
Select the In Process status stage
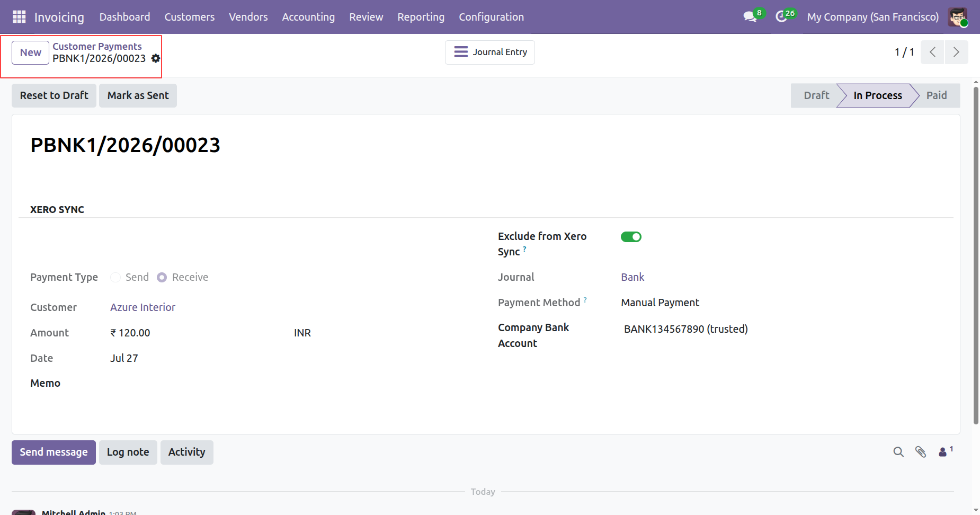coord(878,95)
